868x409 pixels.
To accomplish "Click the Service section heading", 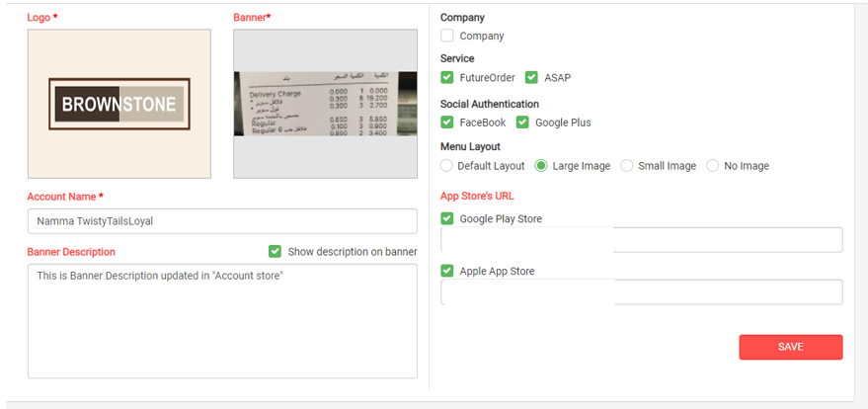I will 457,58.
